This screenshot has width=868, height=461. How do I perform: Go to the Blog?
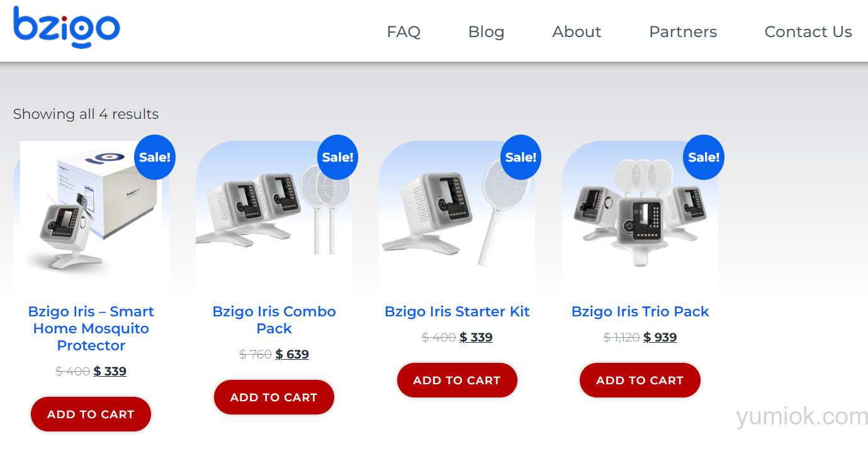point(487,32)
